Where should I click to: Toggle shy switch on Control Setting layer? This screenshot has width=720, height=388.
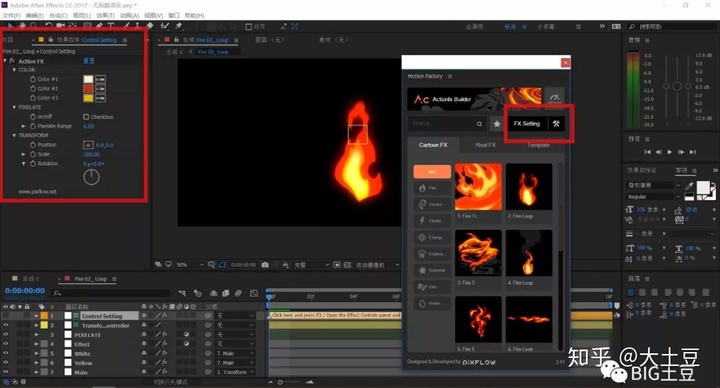point(144,316)
